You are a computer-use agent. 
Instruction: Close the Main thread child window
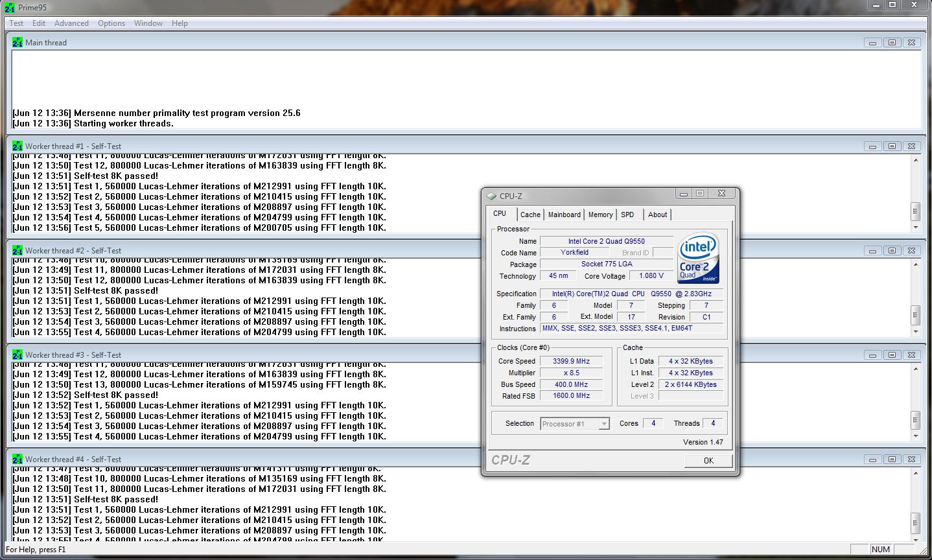click(911, 43)
